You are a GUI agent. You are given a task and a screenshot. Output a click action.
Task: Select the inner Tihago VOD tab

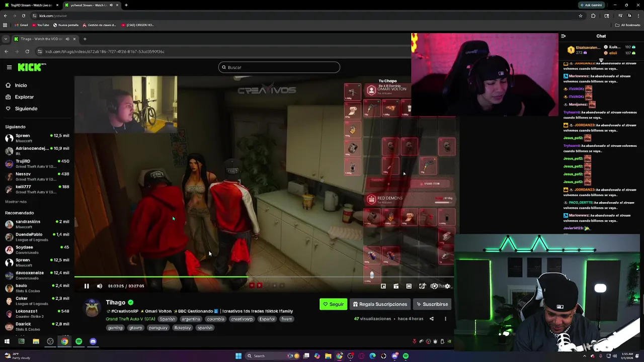45,39
